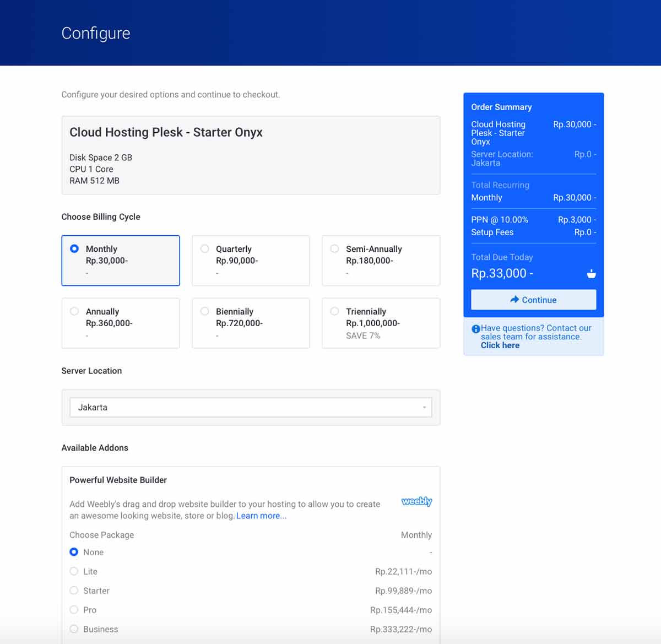Click here to contact the sales team
661x644 pixels.
(x=500, y=345)
